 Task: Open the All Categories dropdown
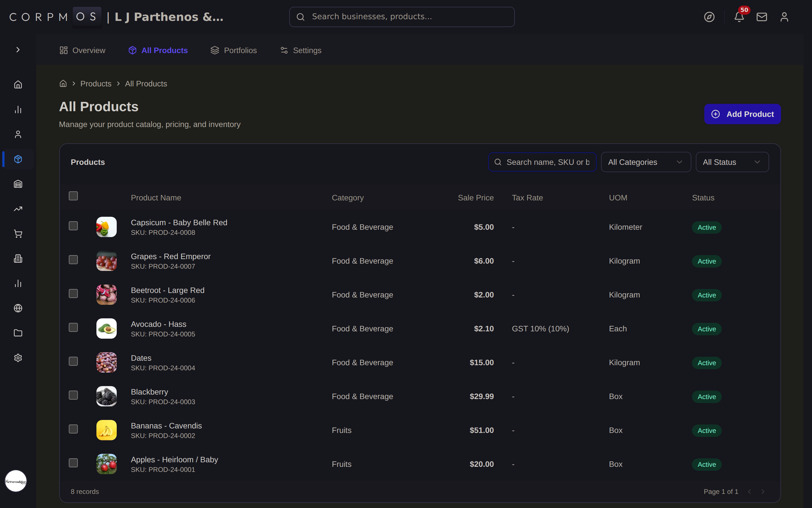(x=646, y=162)
